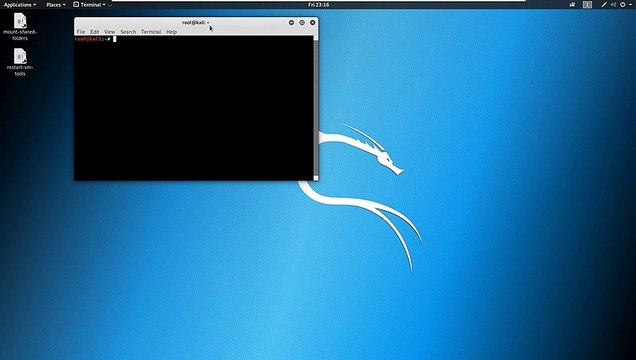Close the root@kali terminal window
Image resolution: width=636 pixels, height=360 pixels.
point(312,23)
